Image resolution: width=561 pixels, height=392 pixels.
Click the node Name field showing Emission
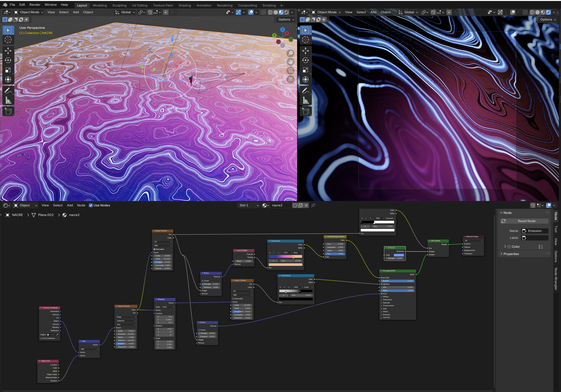535,231
